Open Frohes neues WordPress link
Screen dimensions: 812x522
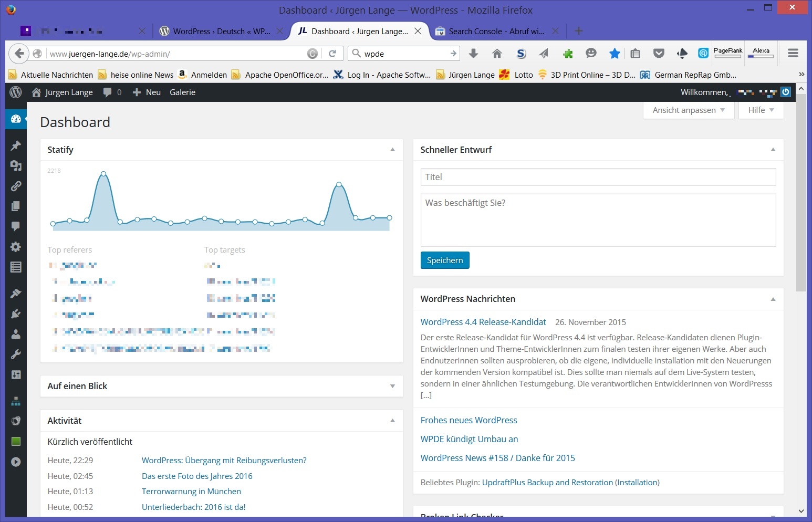click(x=469, y=420)
